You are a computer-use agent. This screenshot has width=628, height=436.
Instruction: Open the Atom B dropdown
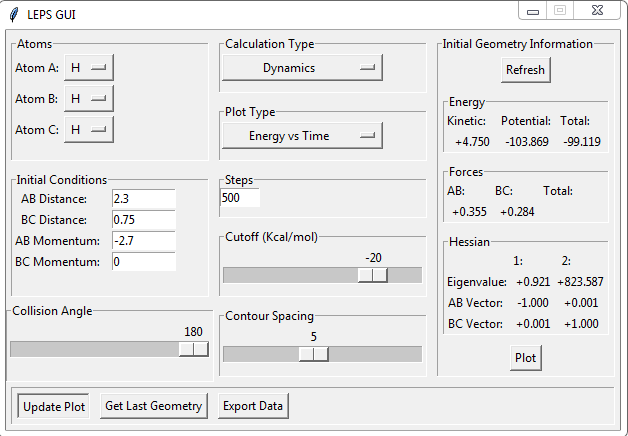point(89,99)
